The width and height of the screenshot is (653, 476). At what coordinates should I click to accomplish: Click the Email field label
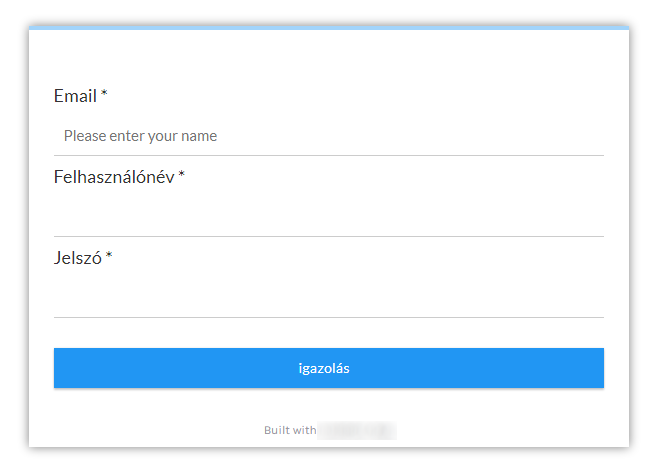[x=75, y=96]
